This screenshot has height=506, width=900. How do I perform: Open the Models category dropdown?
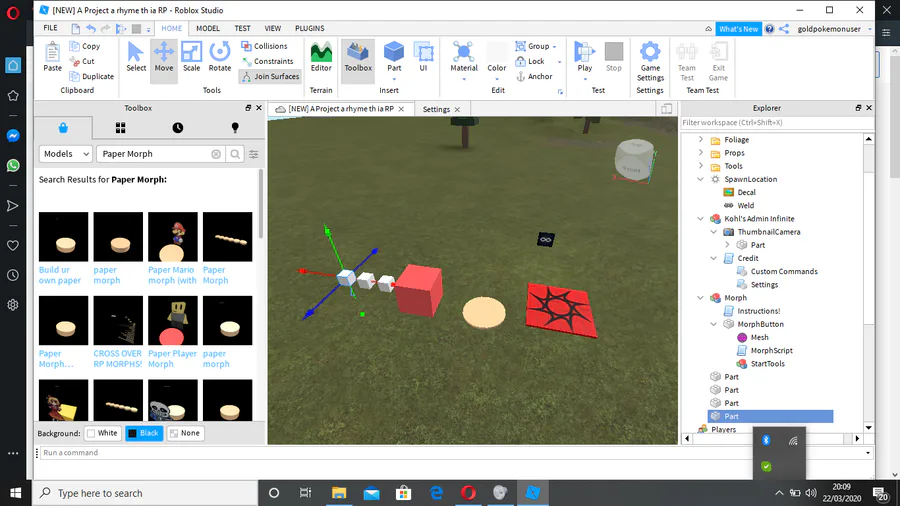coord(65,154)
